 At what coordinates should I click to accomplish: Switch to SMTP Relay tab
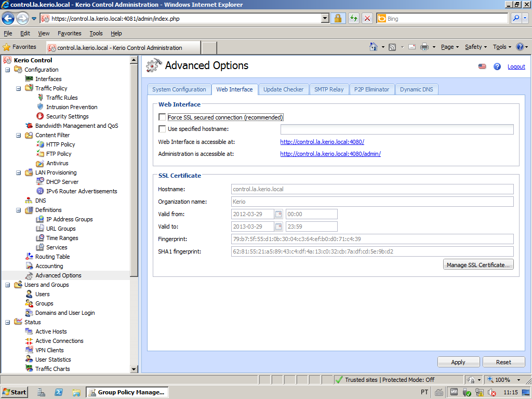pos(329,89)
